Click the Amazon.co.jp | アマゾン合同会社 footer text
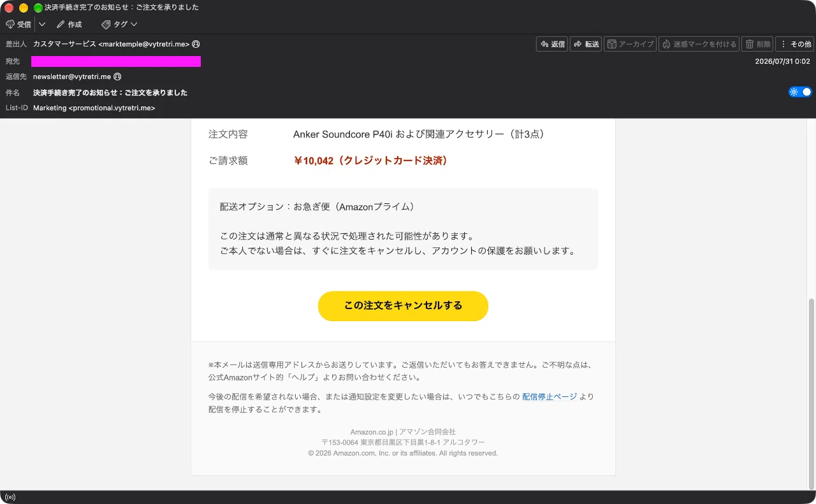The image size is (816, 504). coord(403,432)
